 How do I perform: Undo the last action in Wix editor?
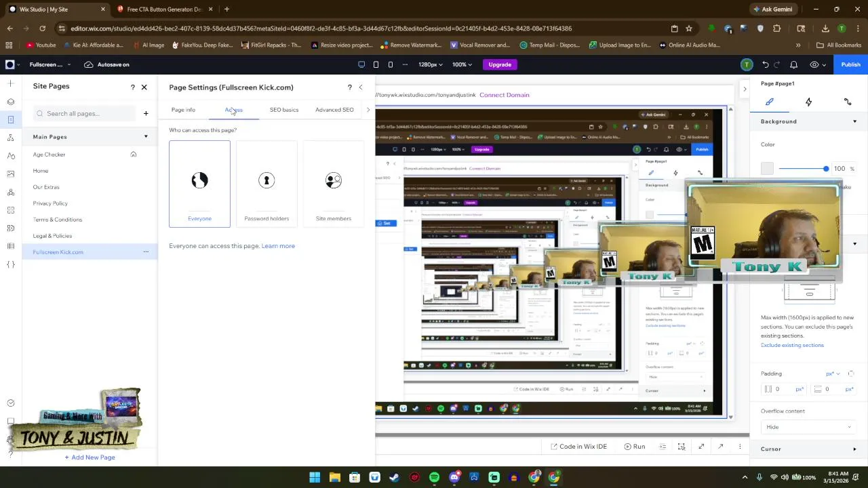tap(766, 64)
